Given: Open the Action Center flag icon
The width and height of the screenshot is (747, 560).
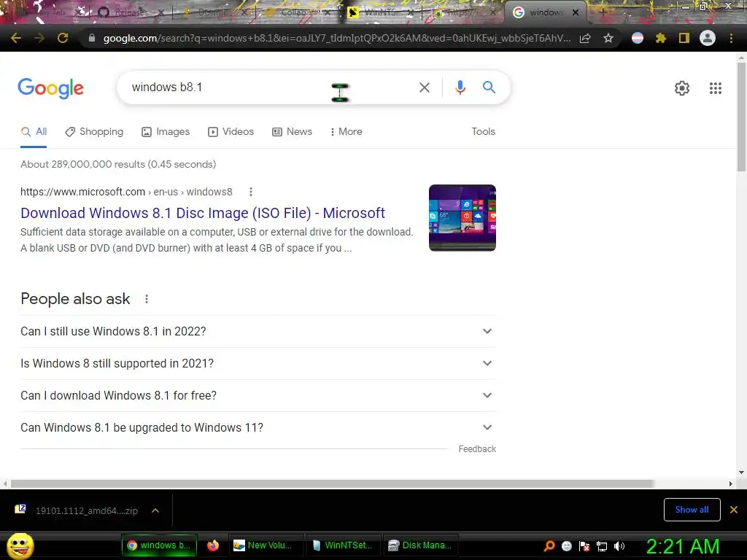Looking at the screenshot, I should [x=584, y=546].
